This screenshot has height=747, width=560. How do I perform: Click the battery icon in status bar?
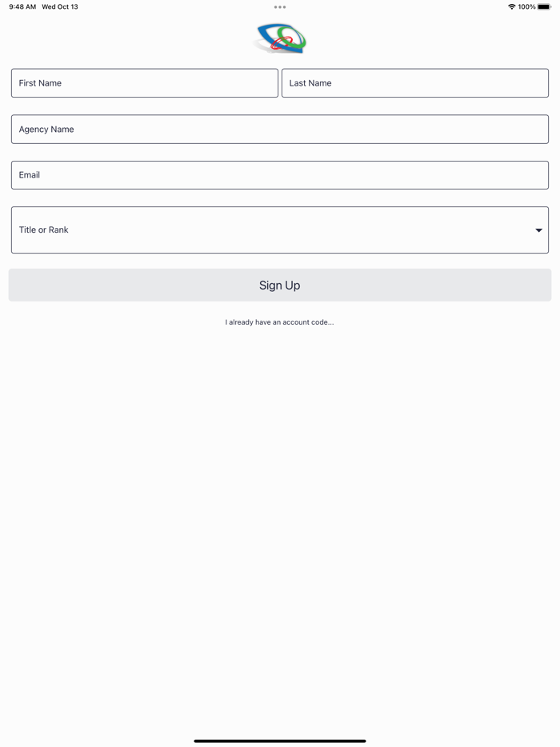(544, 7)
